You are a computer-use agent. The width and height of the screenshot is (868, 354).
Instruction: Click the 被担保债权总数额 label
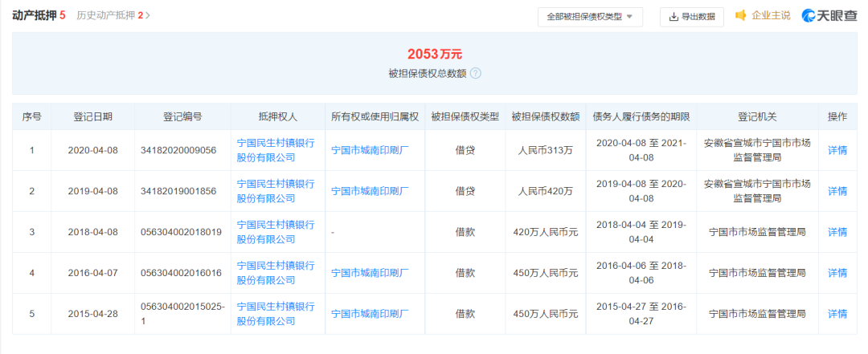(x=428, y=74)
